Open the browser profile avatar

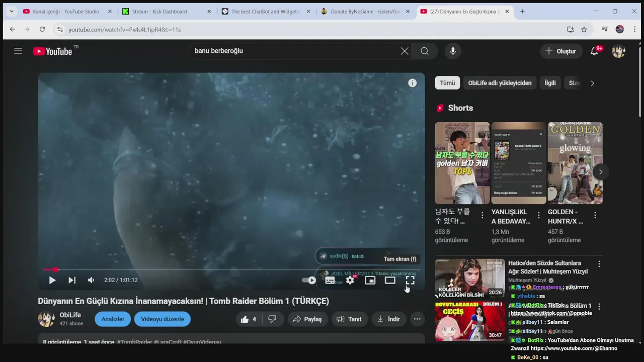click(620, 30)
